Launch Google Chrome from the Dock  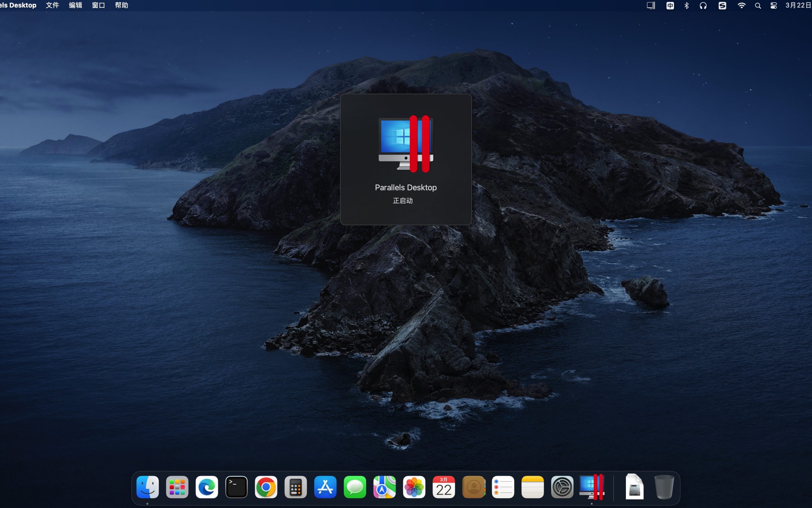pos(266,487)
